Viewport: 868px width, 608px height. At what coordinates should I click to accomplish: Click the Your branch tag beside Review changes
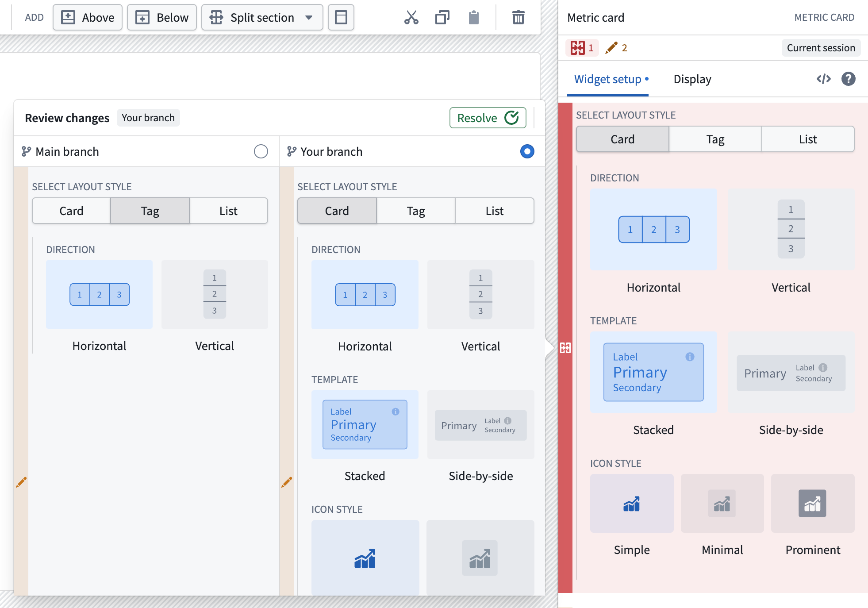(x=148, y=118)
